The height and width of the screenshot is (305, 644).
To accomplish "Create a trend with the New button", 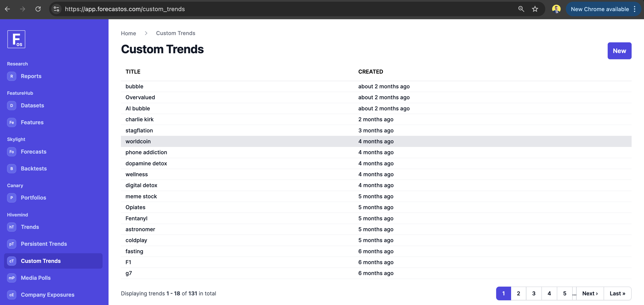I will [x=619, y=51].
